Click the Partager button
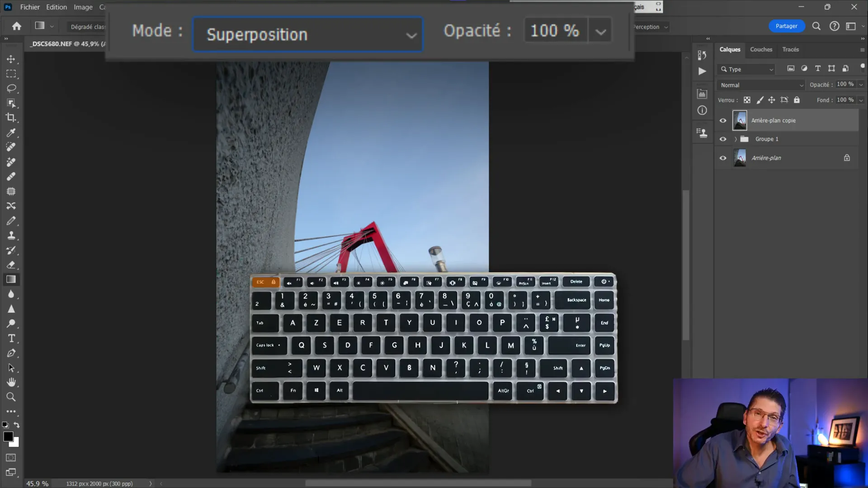The height and width of the screenshot is (488, 868). 786,26
